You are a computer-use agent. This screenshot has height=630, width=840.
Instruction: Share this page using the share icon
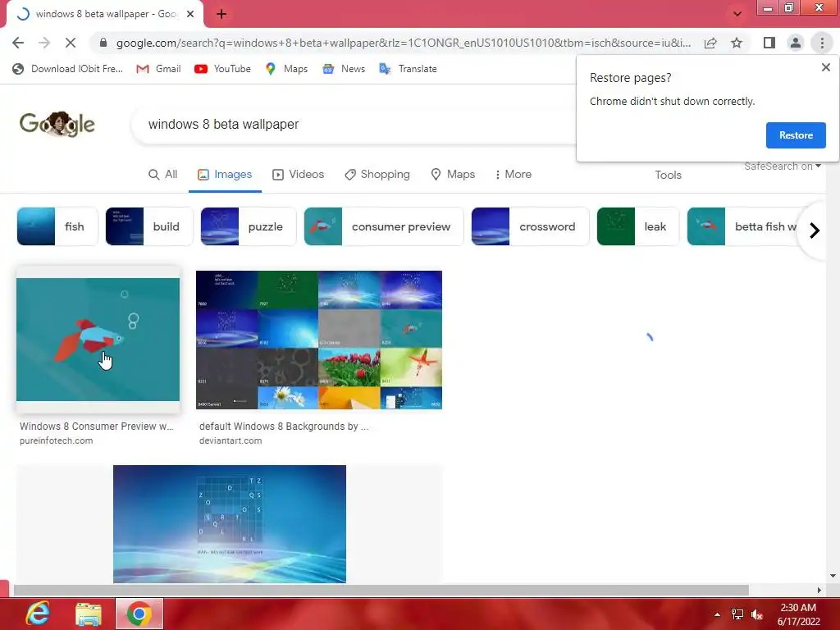(x=710, y=43)
